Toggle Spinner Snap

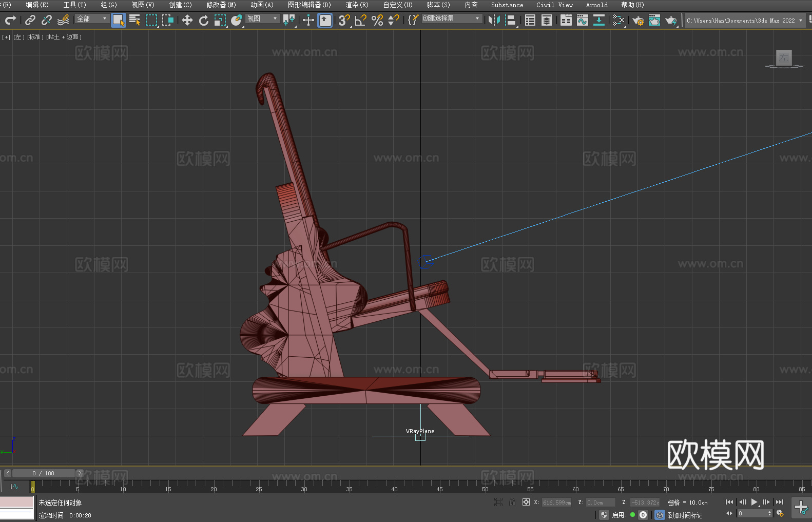click(x=394, y=20)
